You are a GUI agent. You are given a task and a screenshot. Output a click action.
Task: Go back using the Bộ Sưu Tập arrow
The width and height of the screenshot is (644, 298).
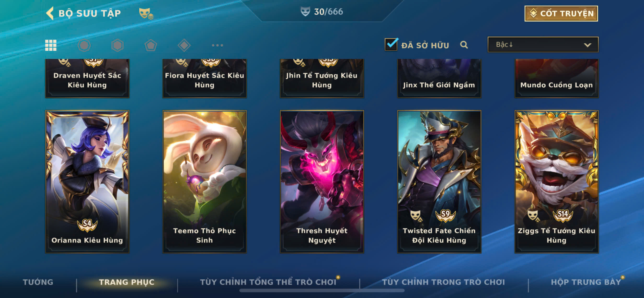pos(50,13)
